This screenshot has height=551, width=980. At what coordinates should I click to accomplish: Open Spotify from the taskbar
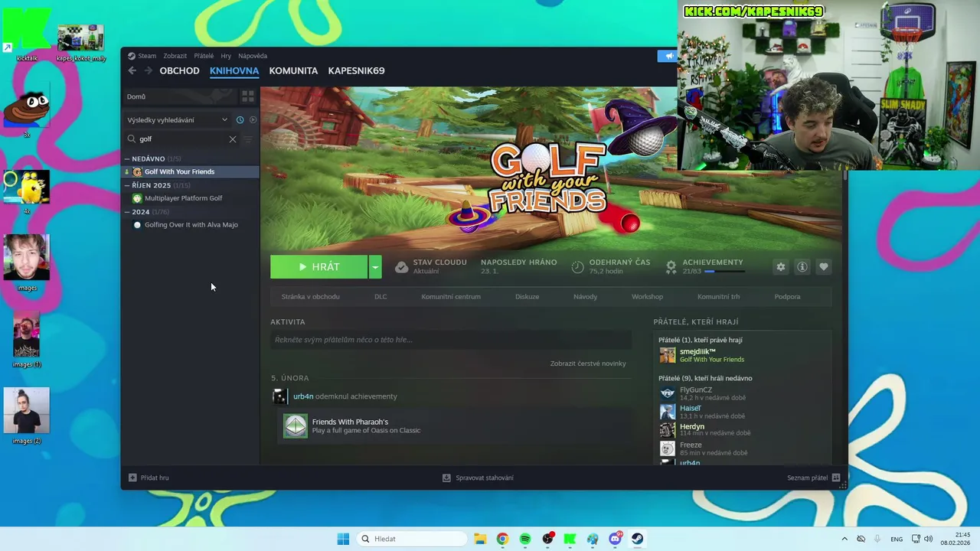coord(525,539)
